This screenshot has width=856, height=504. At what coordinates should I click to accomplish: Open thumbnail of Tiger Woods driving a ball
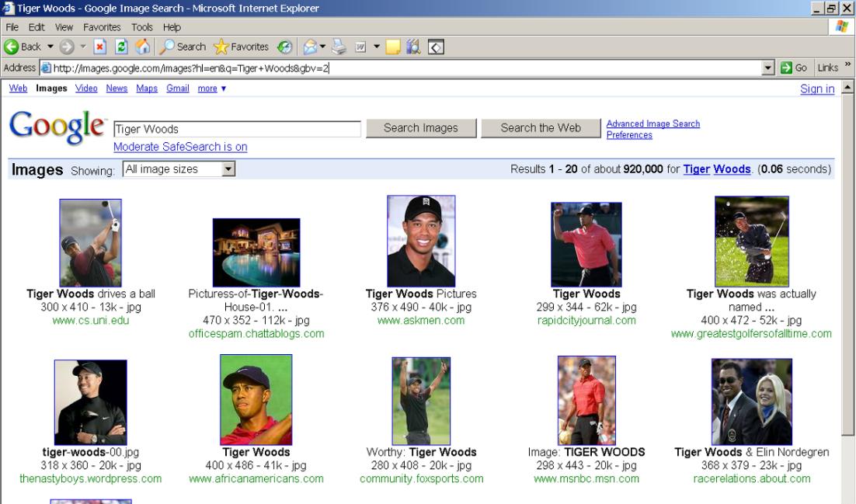click(x=91, y=242)
